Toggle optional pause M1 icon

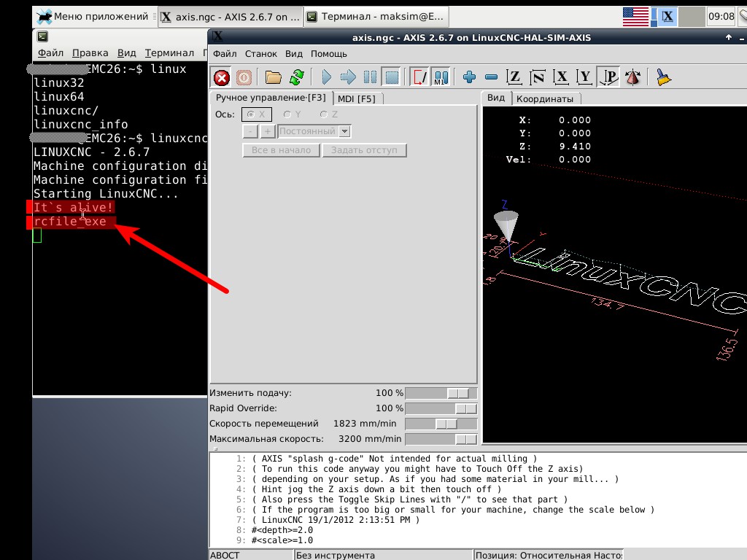point(441,77)
